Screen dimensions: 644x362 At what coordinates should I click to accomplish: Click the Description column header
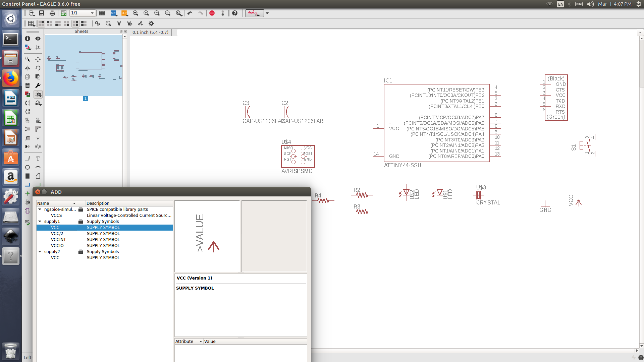click(129, 203)
